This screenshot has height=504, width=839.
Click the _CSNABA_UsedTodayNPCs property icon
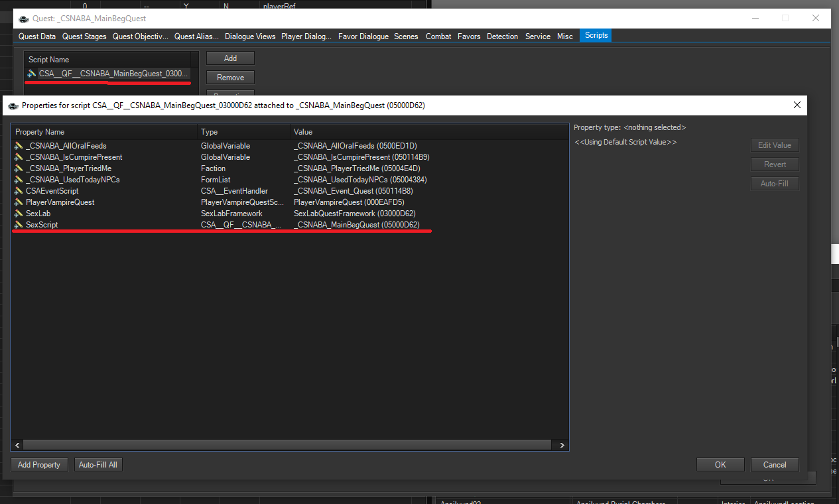pyautogui.click(x=19, y=180)
